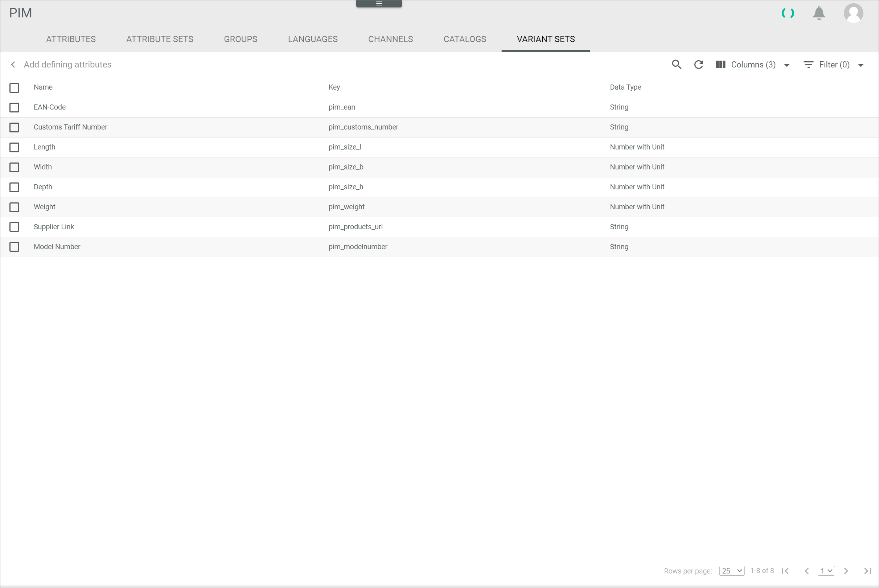Viewport: 879px width, 588px height.
Task: Click the Weight name cell
Action: point(45,207)
